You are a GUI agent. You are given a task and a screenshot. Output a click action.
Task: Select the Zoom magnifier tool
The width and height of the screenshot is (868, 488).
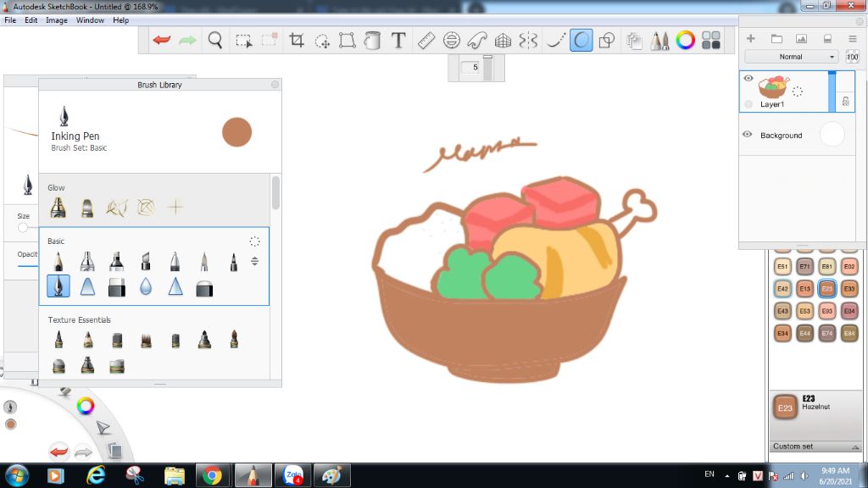[x=214, y=40]
